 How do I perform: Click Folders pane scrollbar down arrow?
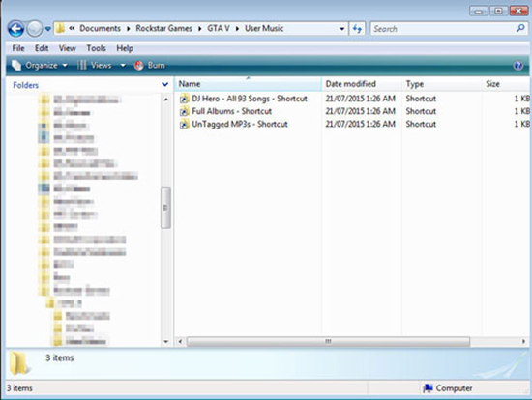click(166, 341)
